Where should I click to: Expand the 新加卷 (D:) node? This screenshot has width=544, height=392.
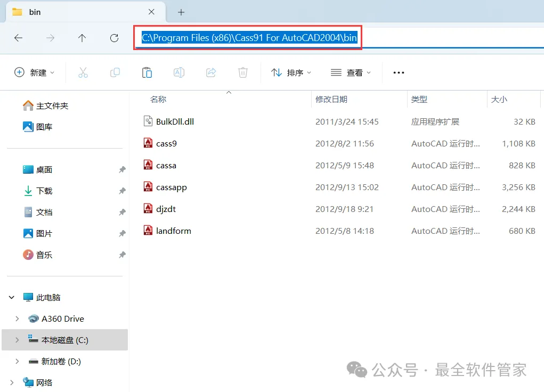point(17,361)
